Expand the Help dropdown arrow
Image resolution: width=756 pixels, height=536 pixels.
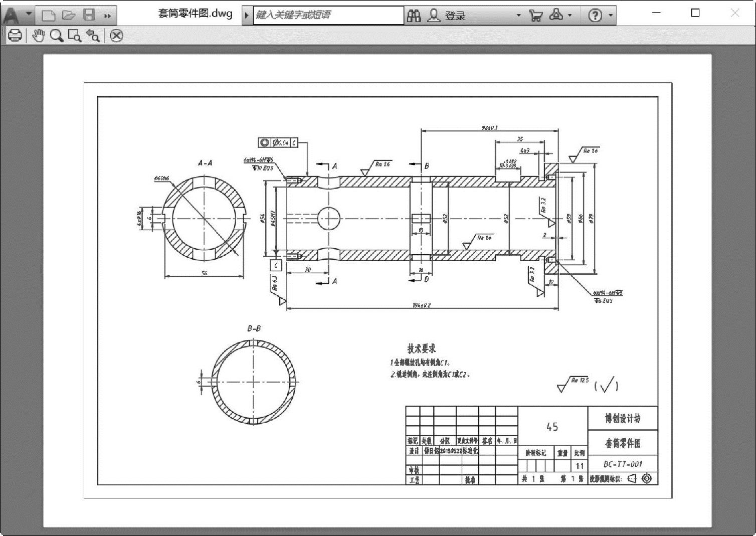pos(611,16)
